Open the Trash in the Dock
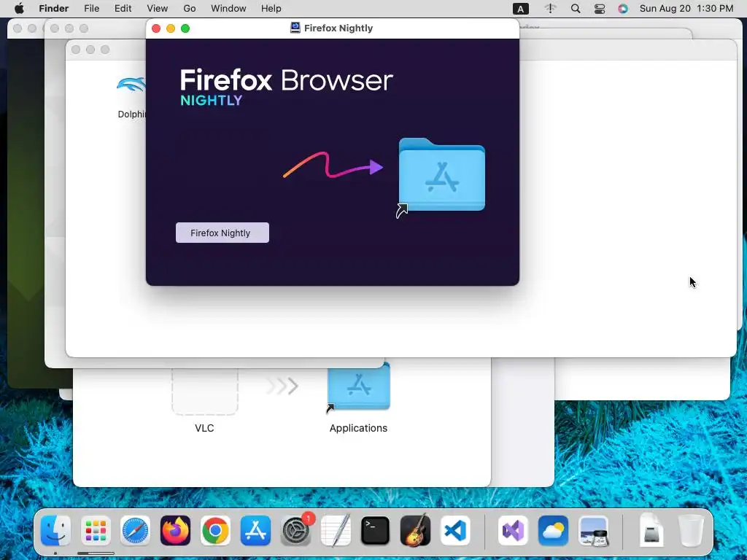 point(691,531)
